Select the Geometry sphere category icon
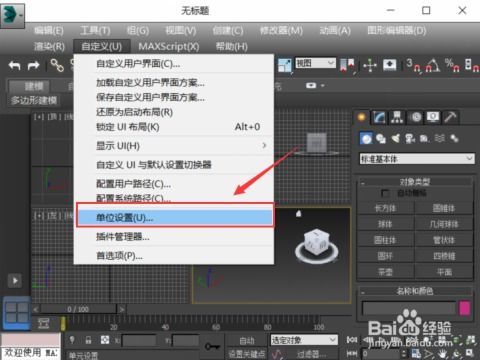 point(366,138)
